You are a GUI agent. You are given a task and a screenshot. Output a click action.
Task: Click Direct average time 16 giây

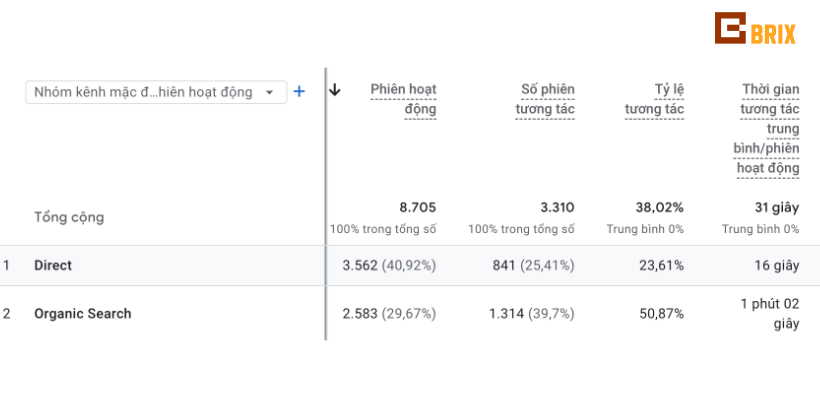777,265
